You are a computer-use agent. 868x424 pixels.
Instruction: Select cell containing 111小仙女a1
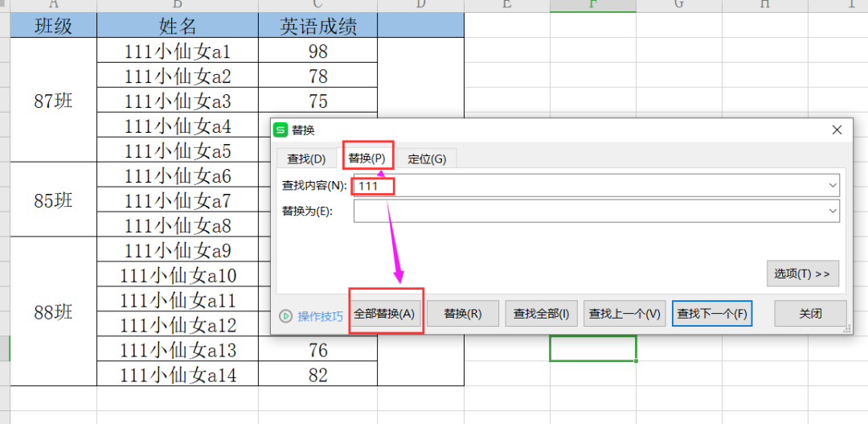178,51
